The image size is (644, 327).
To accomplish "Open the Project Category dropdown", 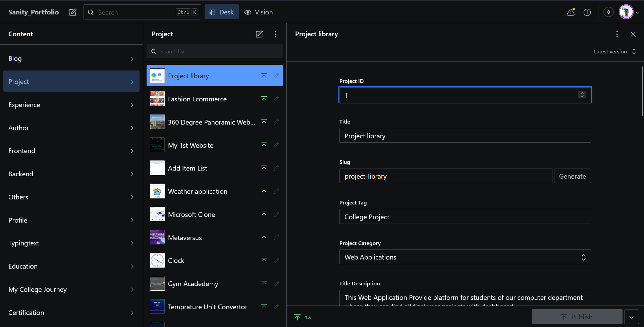I will [465, 257].
